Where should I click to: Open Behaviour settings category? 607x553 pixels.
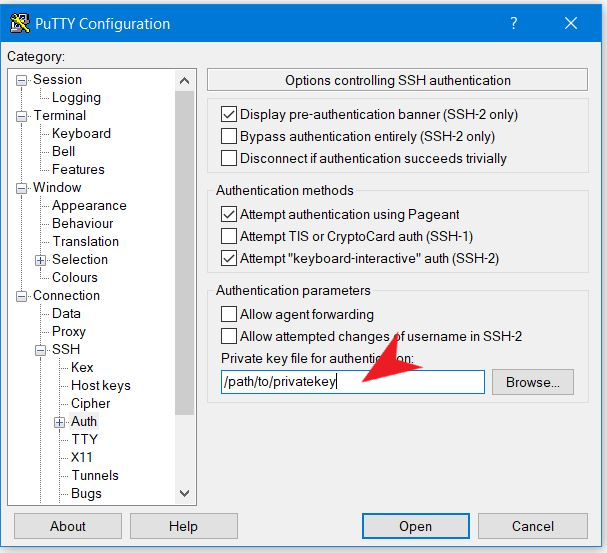[82, 223]
